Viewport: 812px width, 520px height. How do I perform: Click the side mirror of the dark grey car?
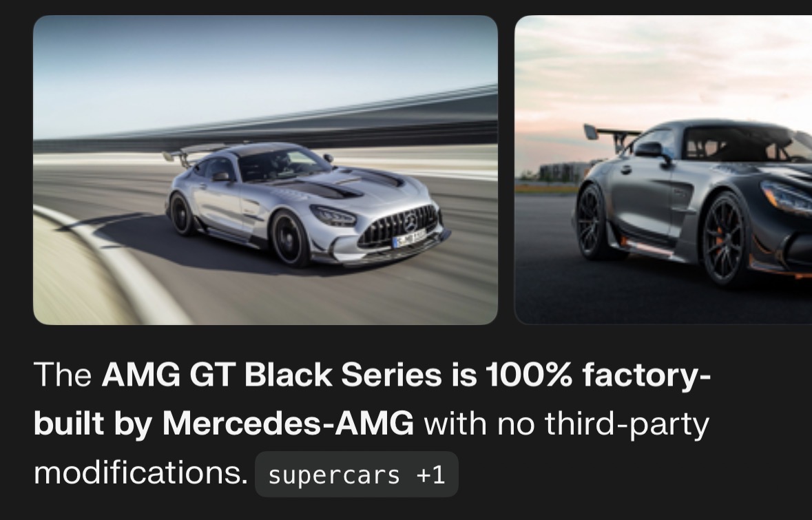coord(652,151)
